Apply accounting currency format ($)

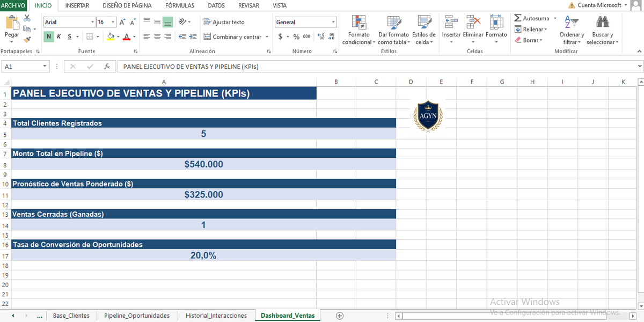coord(280,36)
